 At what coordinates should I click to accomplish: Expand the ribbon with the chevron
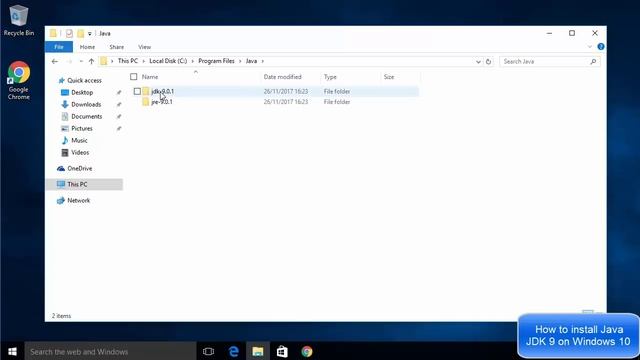tap(589, 47)
